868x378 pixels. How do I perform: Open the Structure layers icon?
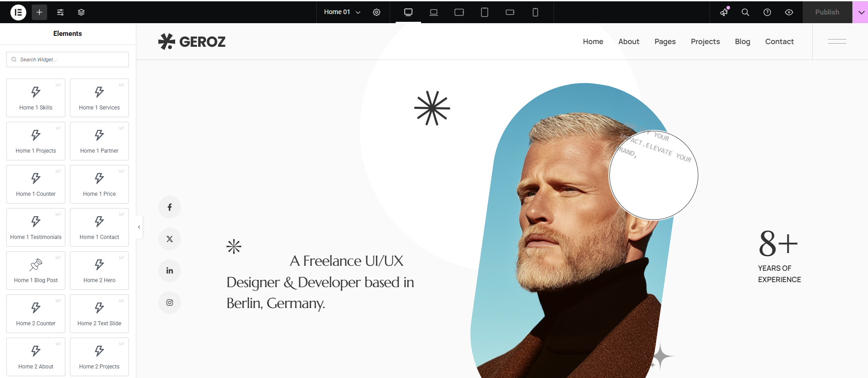81,12
